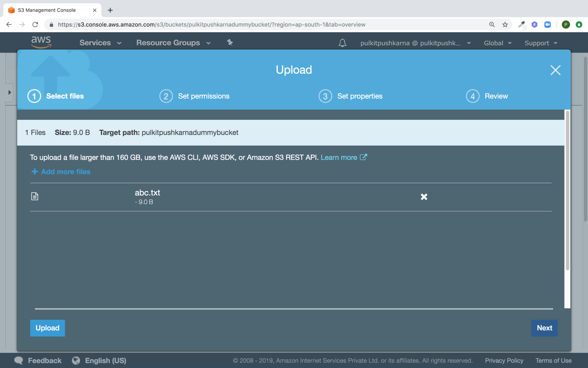
Task: Open the Resource Groups dropdown
Action: click(173, 43)
